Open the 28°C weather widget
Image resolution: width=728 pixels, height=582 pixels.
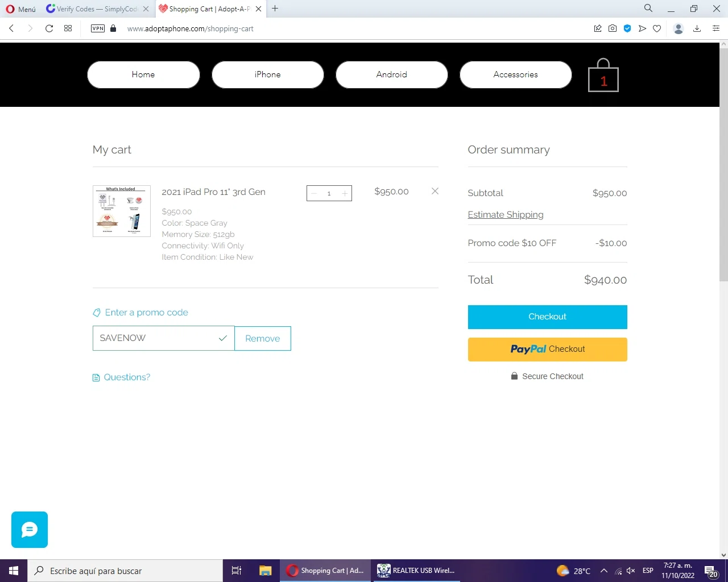point(573,571)
